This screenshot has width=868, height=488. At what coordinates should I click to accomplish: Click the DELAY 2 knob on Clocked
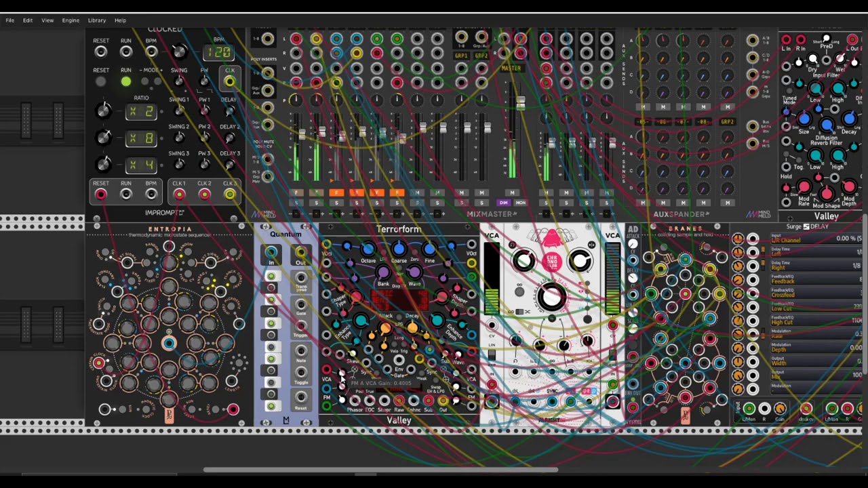click(230, 138)
